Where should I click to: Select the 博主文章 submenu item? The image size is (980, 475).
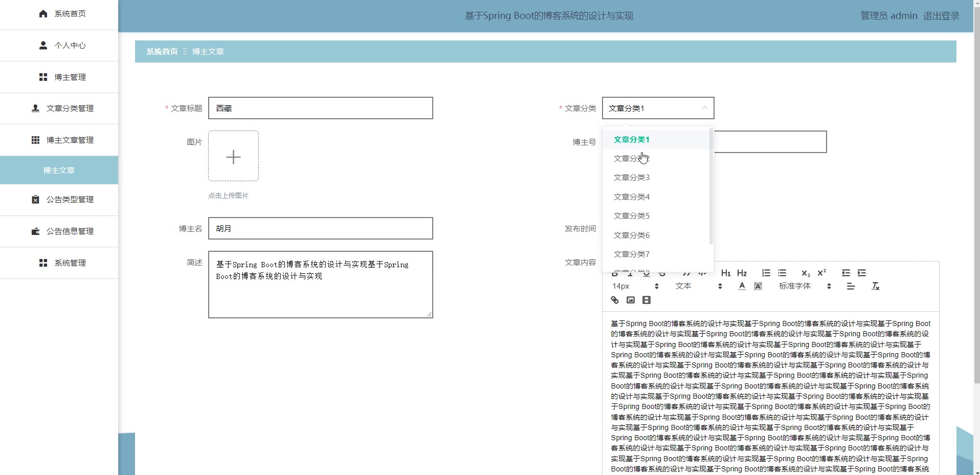tap(59, 170)
